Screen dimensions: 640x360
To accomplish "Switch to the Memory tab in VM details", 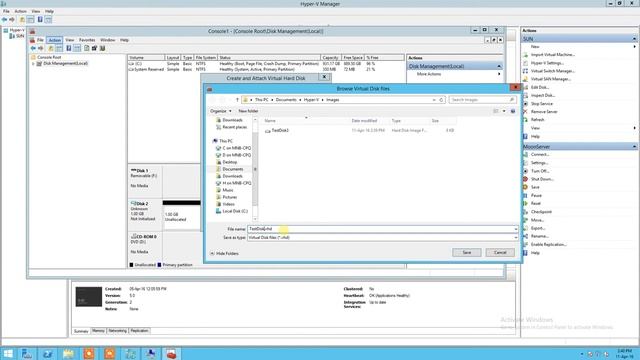I will pyautogui.click(x=98, y=331).
